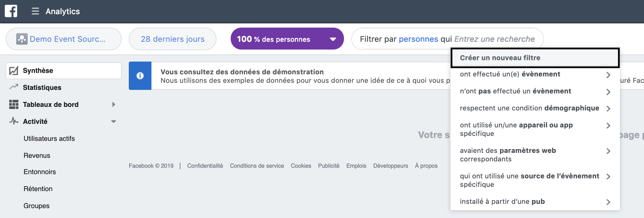
Task: Expand the 'ont effectué un(e) évènement' chevron
Action: 608,75
